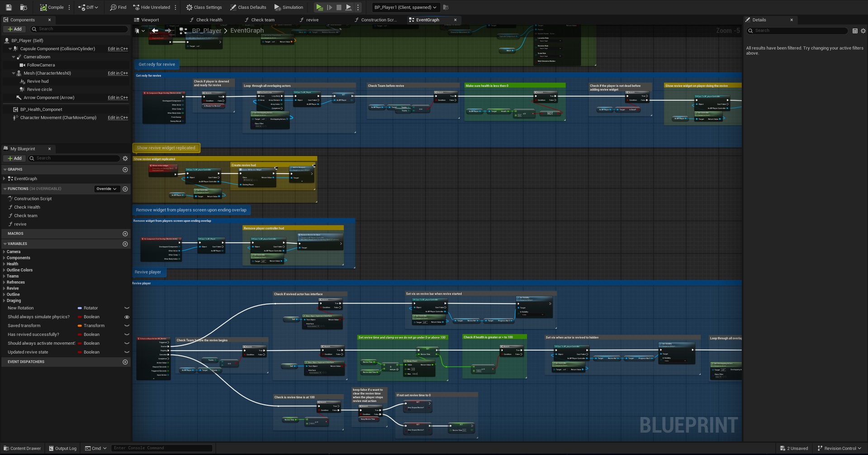Open the Override functions dropdown

pos(106,189)
